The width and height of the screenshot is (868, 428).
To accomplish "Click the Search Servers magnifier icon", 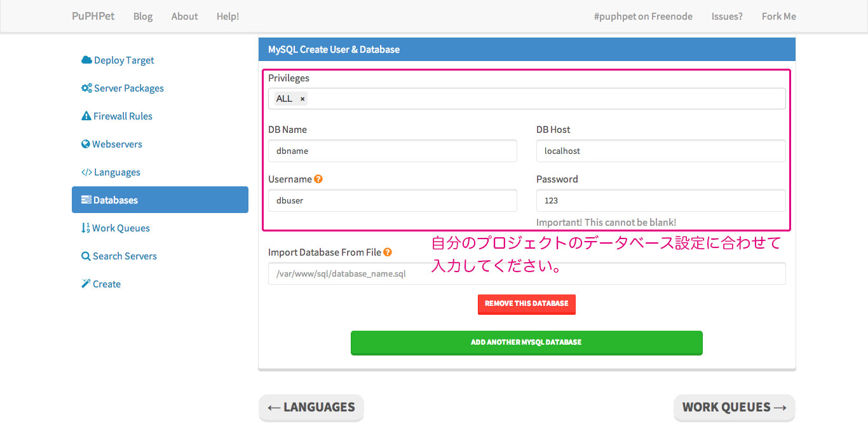I will coord(86,256).
